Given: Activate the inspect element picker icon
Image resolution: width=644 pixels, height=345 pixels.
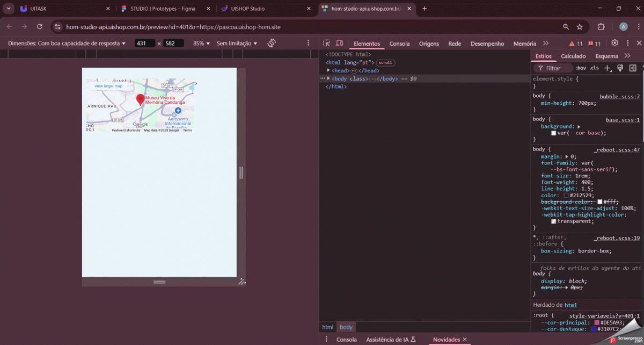Looking at the screenshot, I should 326,44.
